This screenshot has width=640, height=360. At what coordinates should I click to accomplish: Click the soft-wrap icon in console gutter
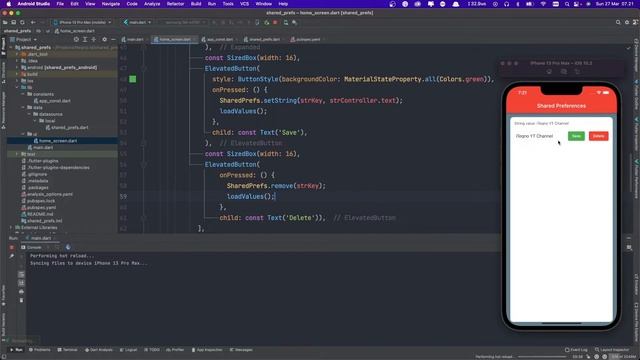[21, 274]
